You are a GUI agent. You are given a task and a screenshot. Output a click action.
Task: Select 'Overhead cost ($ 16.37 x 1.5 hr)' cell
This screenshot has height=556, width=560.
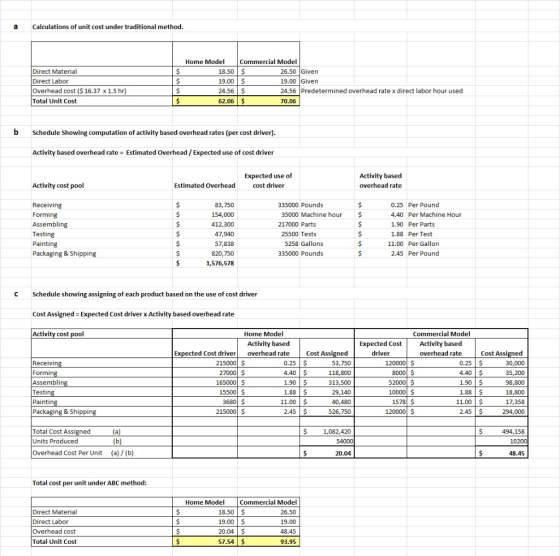(x=102, y=91)
